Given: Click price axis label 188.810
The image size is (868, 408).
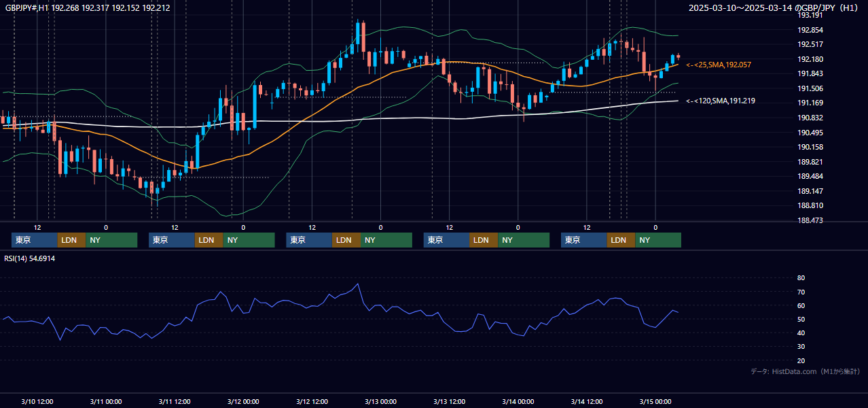Looking at the screenshot, I should [x=810, y=205].
